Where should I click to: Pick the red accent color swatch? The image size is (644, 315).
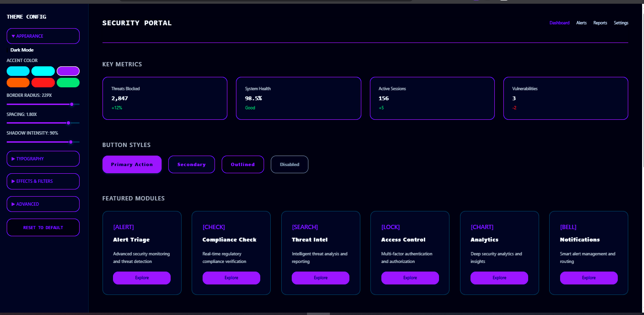pos(43,83)
